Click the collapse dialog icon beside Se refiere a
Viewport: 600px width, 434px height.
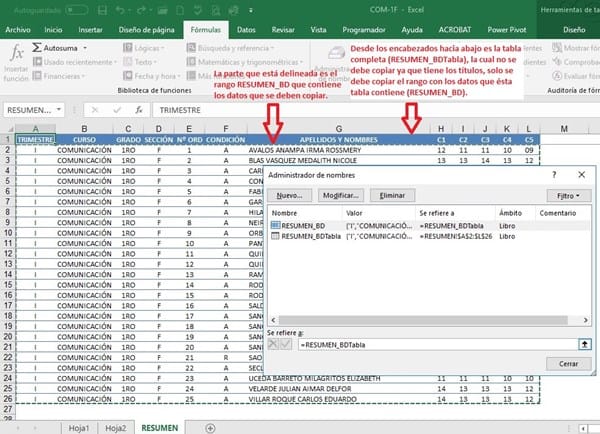pos(584,344)
